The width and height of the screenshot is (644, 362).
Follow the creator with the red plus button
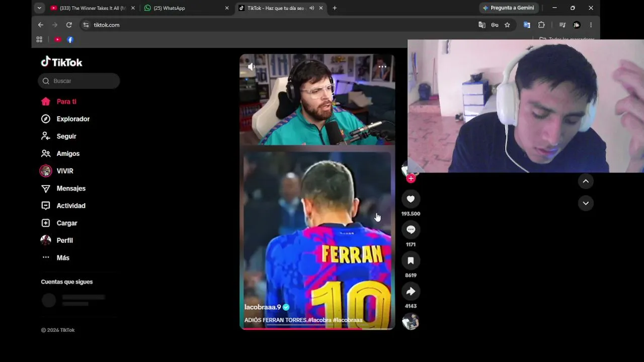click(x=411, y=178)
